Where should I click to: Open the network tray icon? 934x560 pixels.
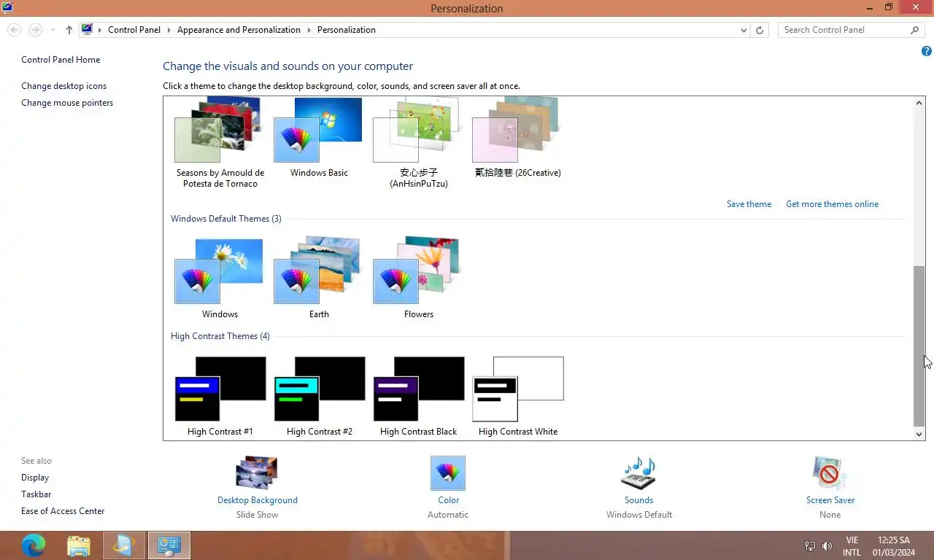coord(810,545)
